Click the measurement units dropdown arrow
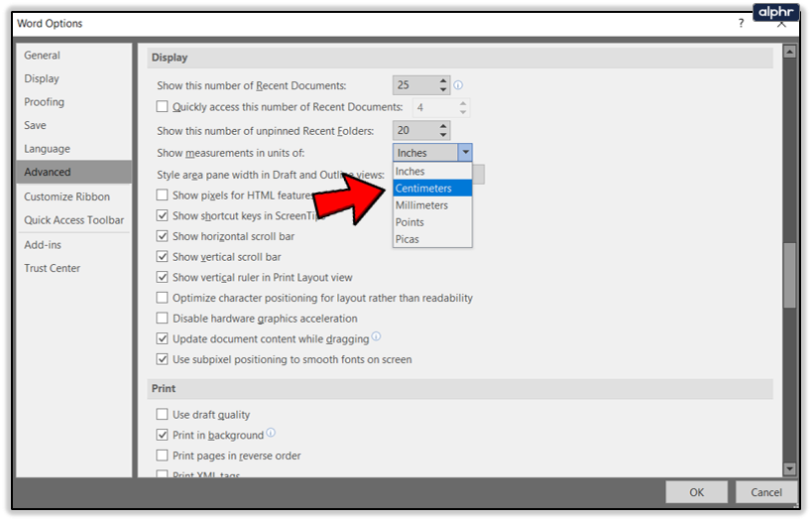This screenshot has height=521, width=812. coord(465,153)
